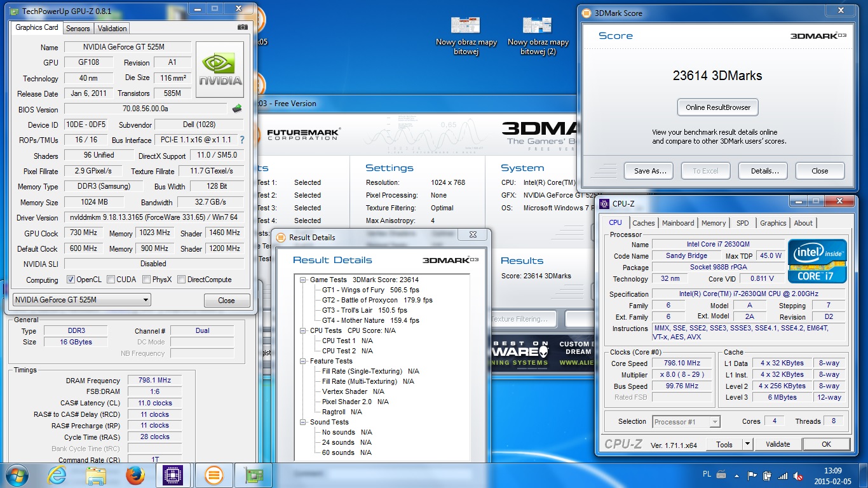Viewport: 868px width, 488px height.
Task: Switch to the Validation tab in GPU-Z
Action: [x=112, y=28]
